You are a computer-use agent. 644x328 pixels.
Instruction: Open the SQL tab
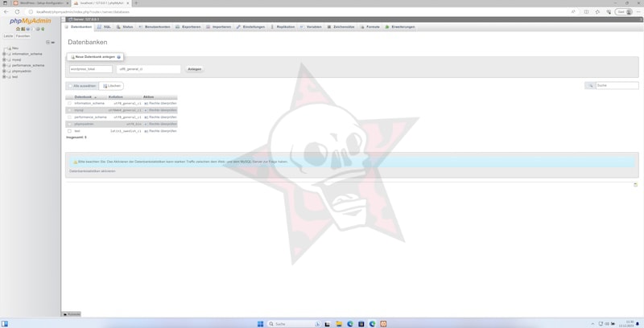coord(105,27)
